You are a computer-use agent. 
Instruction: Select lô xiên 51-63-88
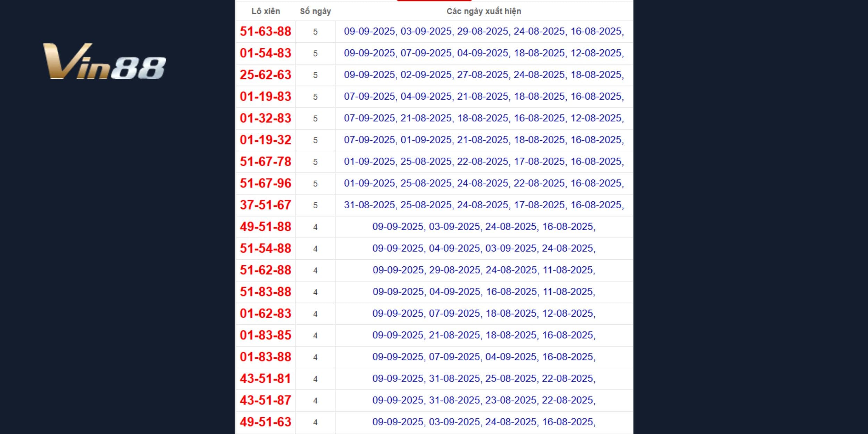click(266, 32)
